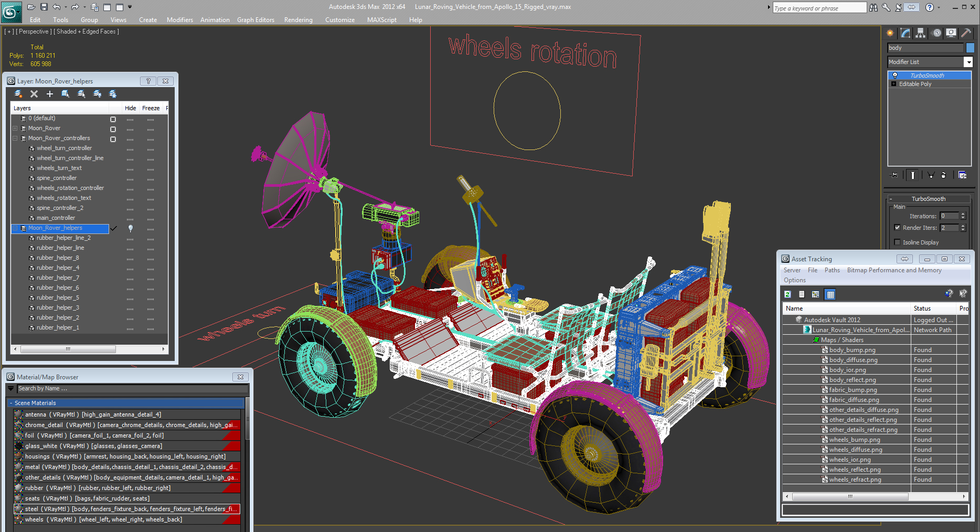
Task: Open Material/Map Browser options dropdown arrow
Action: point(11,389)
